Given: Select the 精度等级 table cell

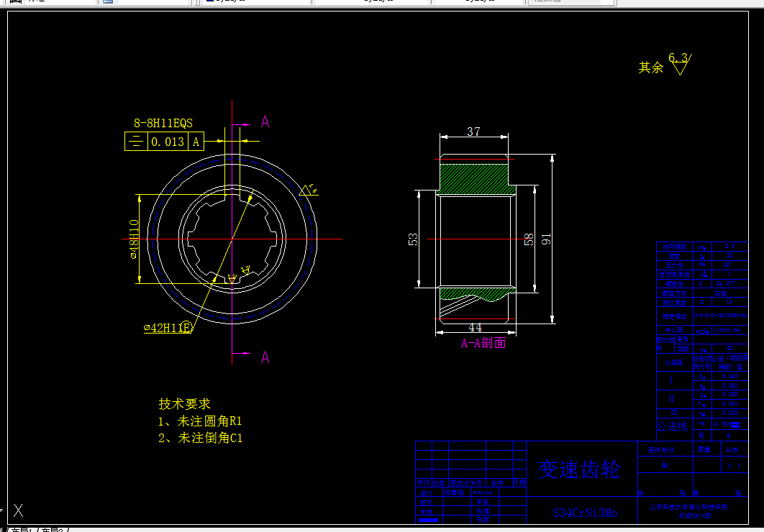Looking at the screenshot, I should 674,316.
